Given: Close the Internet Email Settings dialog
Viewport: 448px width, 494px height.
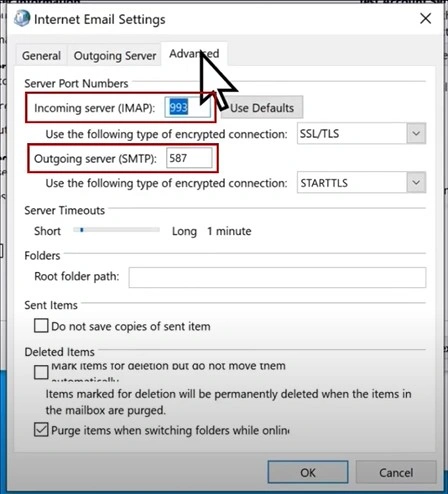Looking at the screenshot, I should (x=426, y=19).
